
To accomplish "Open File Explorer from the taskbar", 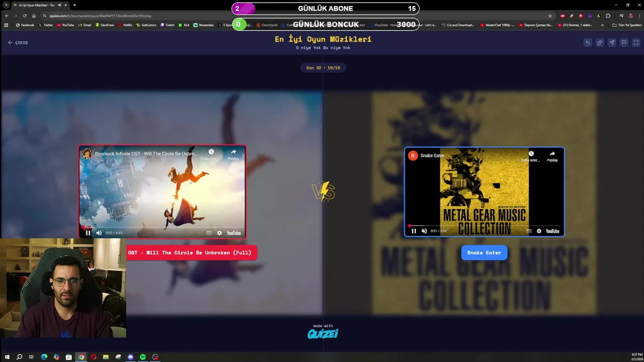I will pos(106,357).
